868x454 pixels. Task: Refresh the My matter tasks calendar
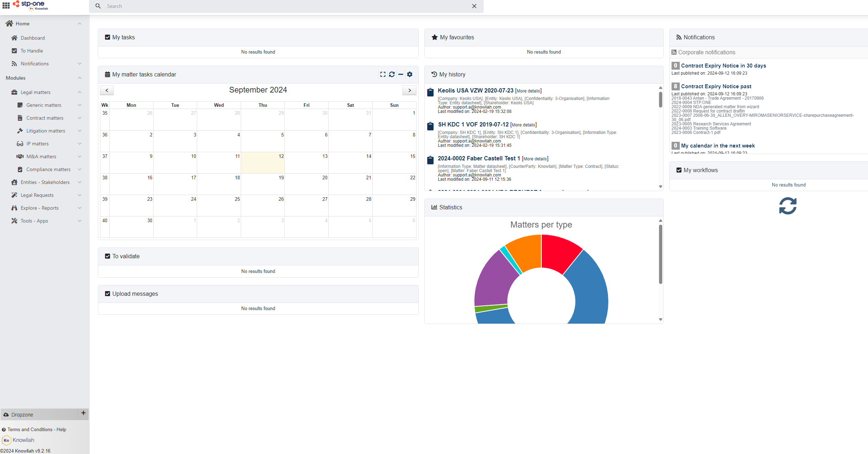(392, 74)
